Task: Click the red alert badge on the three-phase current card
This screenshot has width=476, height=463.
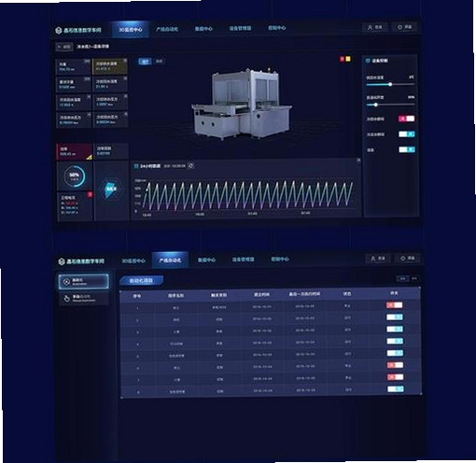Action: coord(90,194)
